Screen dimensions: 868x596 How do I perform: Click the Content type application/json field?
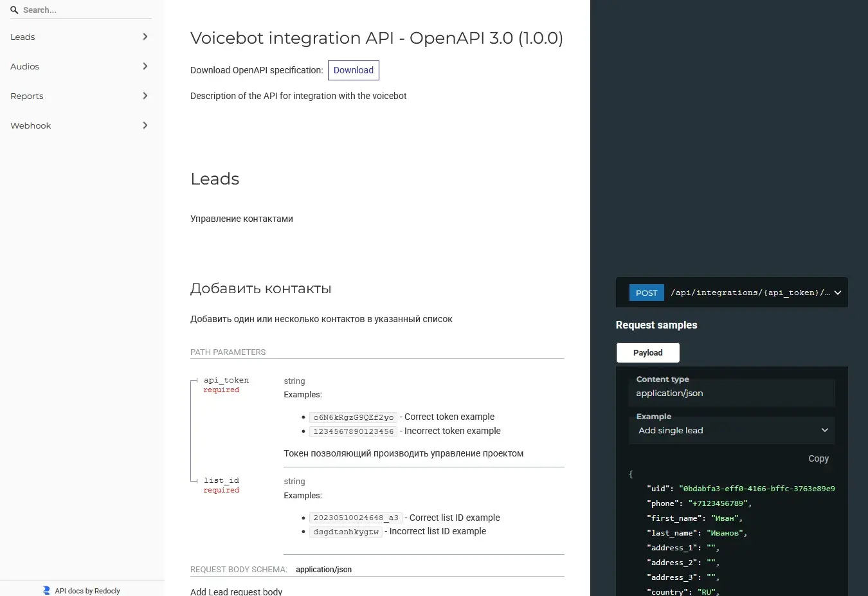point(732,393)
